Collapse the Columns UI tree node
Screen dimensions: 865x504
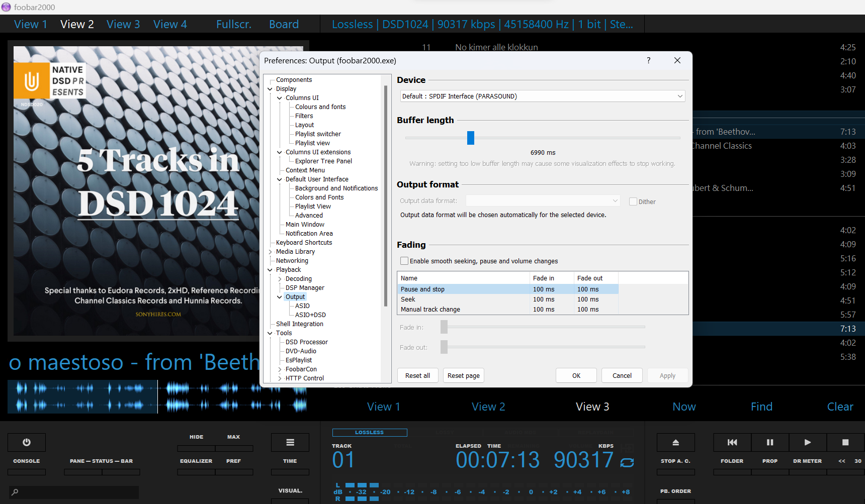tap(280, 98)
